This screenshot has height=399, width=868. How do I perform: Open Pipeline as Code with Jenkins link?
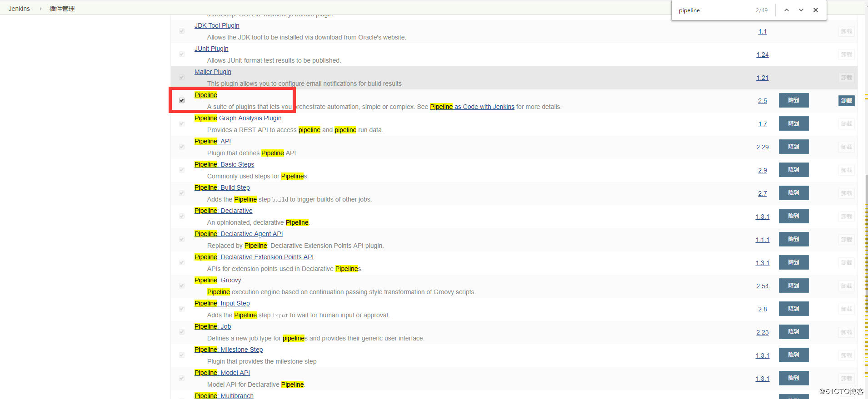[x=472, y=107]
